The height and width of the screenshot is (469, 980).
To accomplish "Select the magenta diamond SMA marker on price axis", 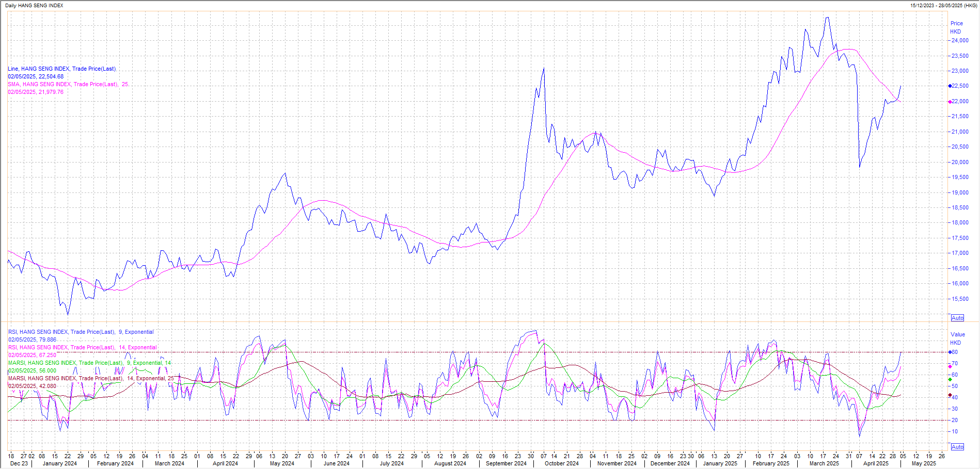I will tap(950, 102).
